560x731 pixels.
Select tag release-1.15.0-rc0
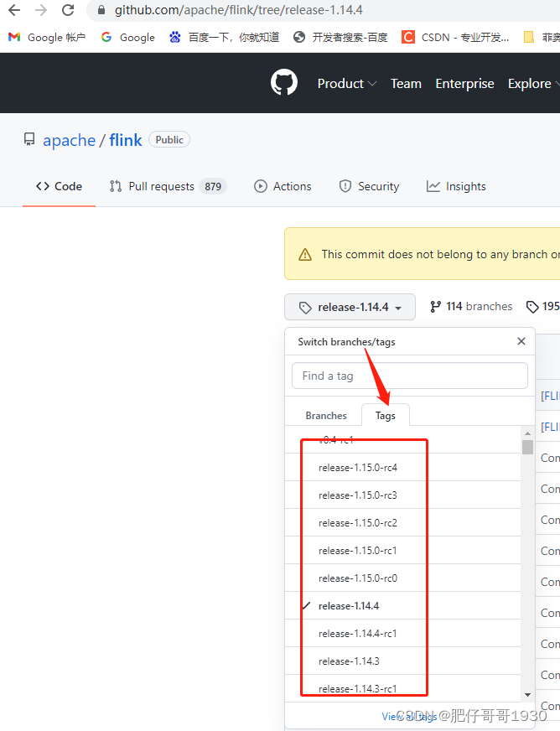point(403,578)
